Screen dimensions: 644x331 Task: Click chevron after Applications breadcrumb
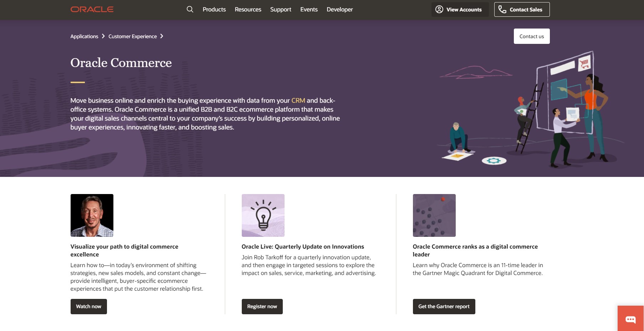(x=103, y=36)
